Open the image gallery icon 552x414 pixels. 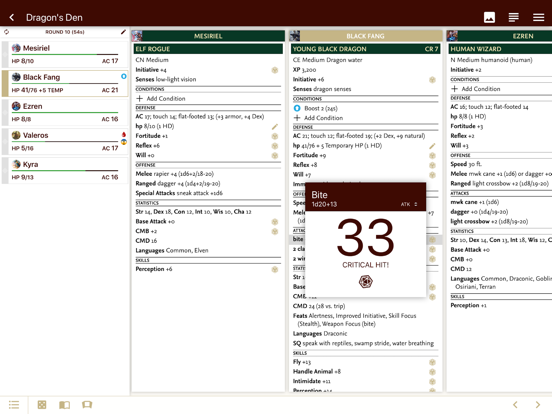[489, 17]
